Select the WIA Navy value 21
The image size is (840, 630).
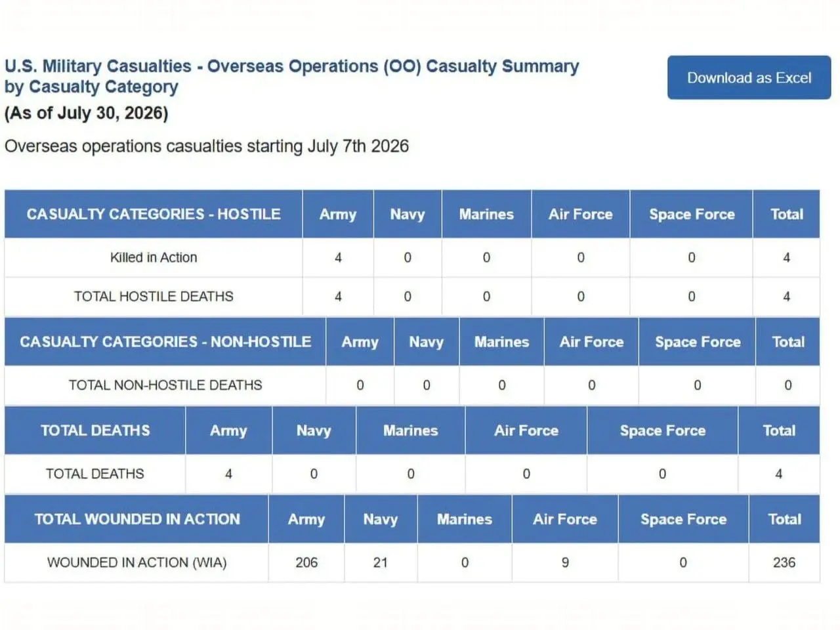[x=381, y=562]
